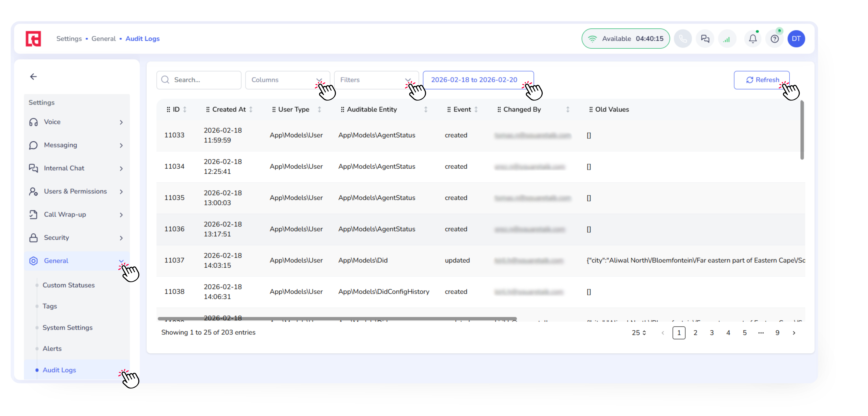Open the Custom Statuses menu item
Image resolution: width=868 pixels, height=416 pixels.
pyautogui.click(x=68, y=285)
